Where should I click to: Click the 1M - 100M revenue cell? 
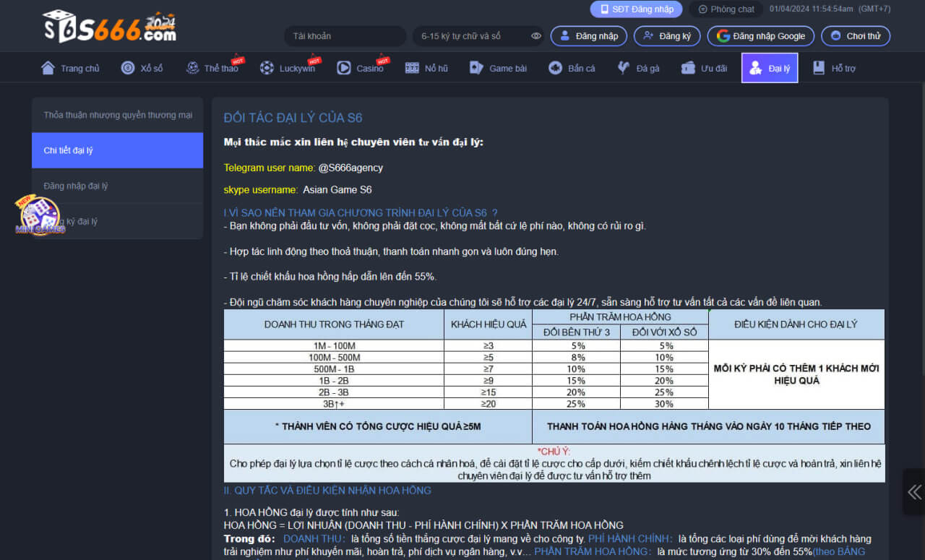tap(334, 345)
